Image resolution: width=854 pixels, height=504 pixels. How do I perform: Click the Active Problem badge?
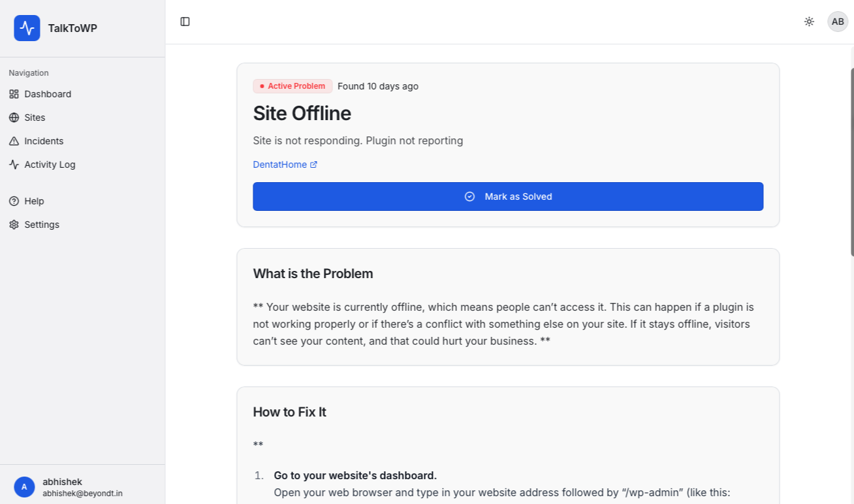(x=293, y=86)
